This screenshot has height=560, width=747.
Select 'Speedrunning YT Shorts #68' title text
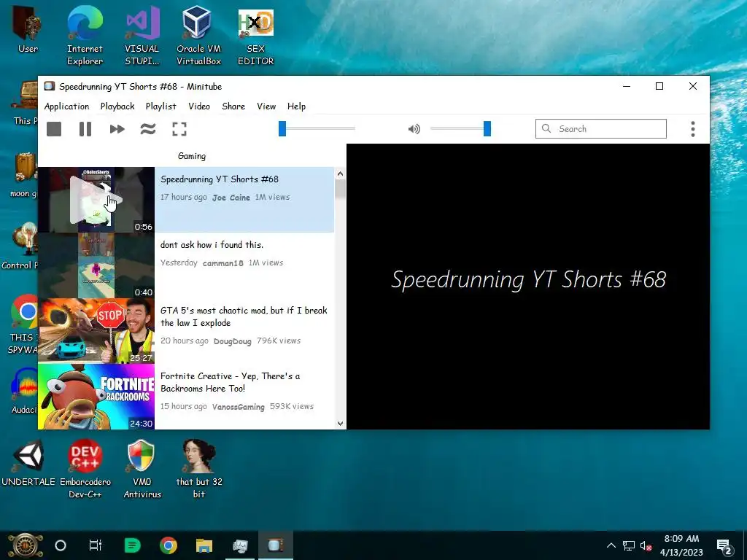220,179
